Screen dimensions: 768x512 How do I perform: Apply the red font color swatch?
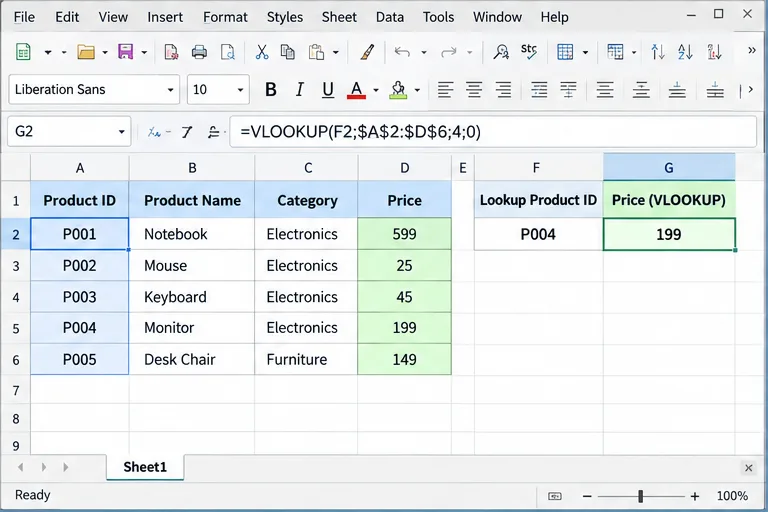pyautogui.click(x=356, y=90)
